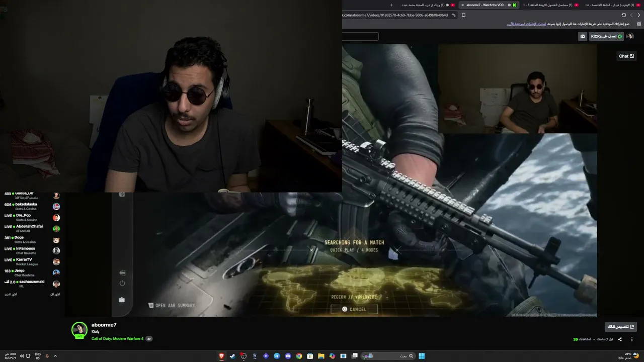Click OPEN AAR SUMMARY in the game
Image resolution: width=644 pixels, height=362 pixels.
pos(172,305)
